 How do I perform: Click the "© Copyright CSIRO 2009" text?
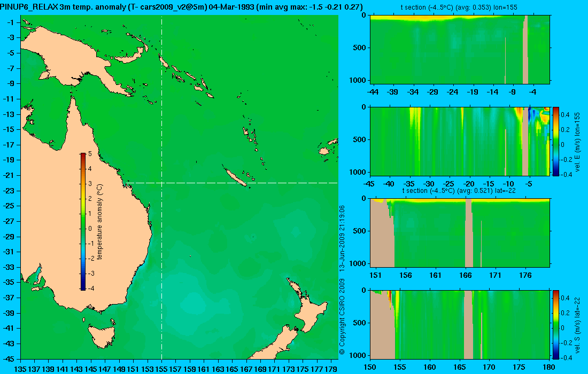click(342, 316)
